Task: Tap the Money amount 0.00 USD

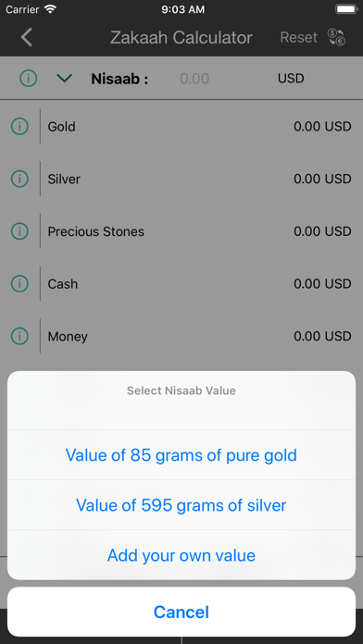Action: pyautogui.click(x=322, y=337)
